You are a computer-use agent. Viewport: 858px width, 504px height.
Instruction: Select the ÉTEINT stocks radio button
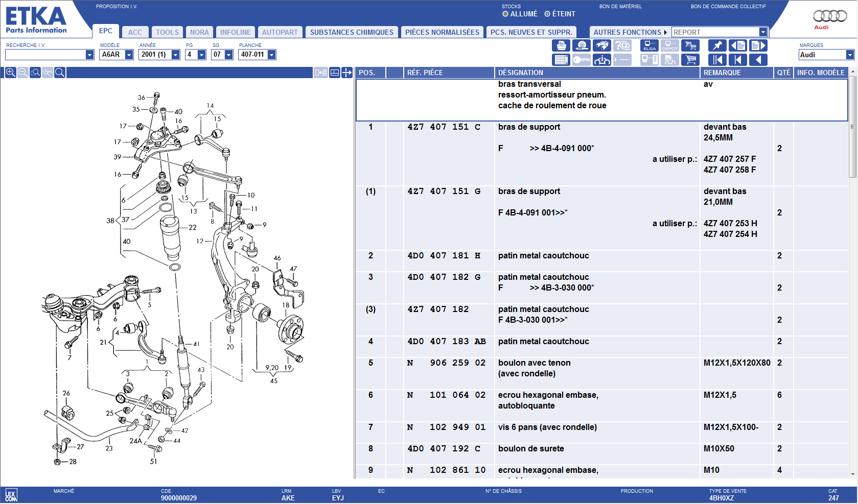547,14
